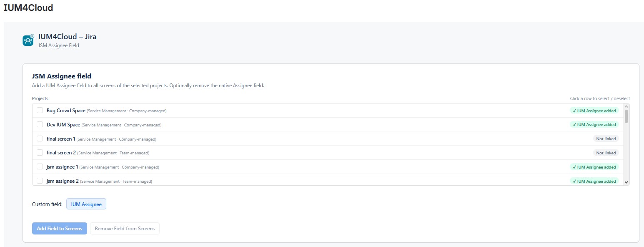Click the Custom field: label

pos(47,204)
